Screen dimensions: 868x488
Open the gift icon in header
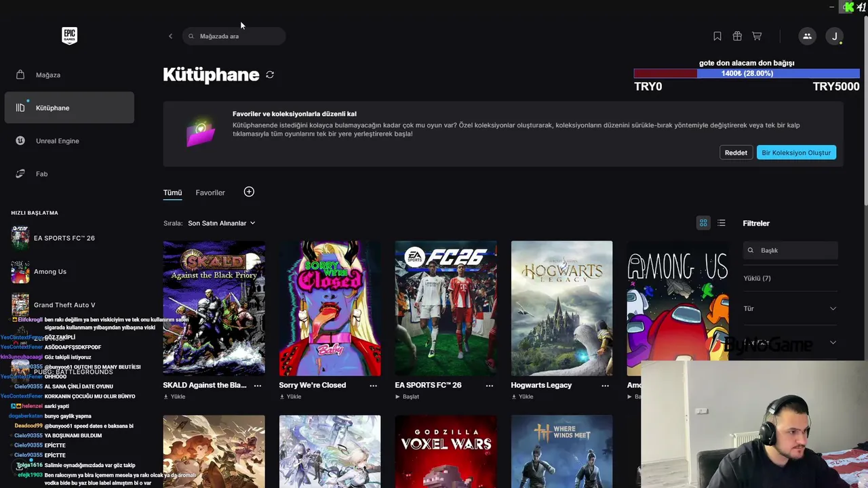click(737, 36)
